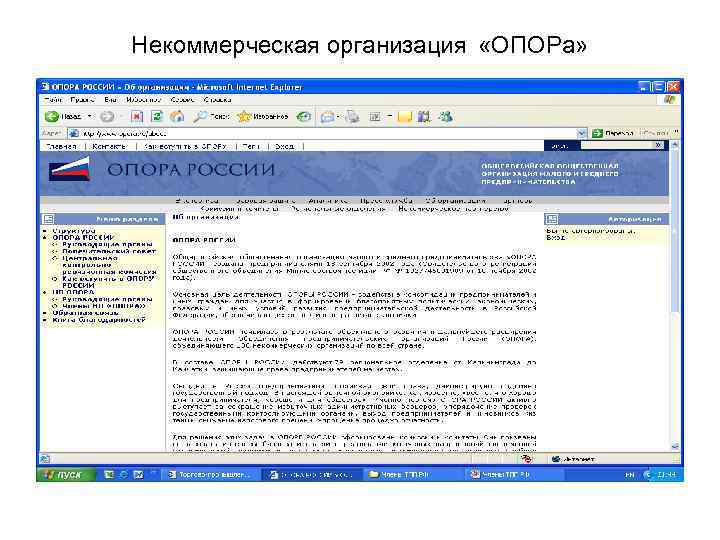
Task: Click the Меню раздела panel icon
Action: 48,219
